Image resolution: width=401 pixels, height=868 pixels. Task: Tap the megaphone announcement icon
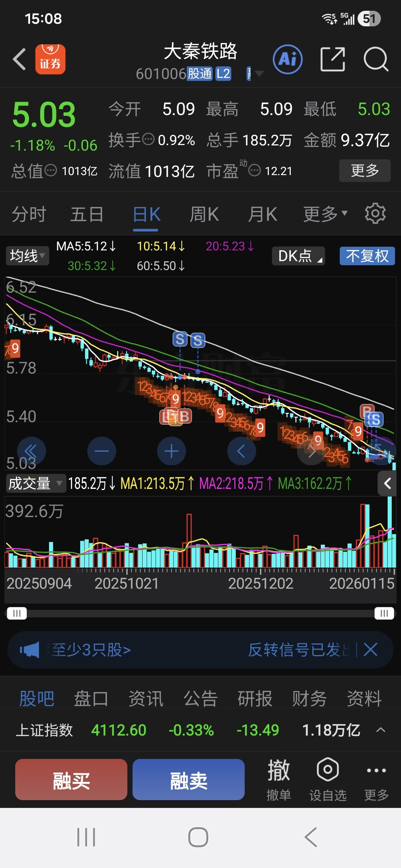pyautogui.click(x=29, y=650)
